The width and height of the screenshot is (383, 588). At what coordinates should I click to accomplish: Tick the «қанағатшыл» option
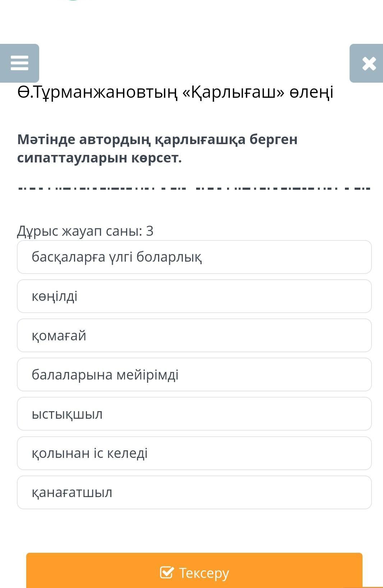coord(194,492)
